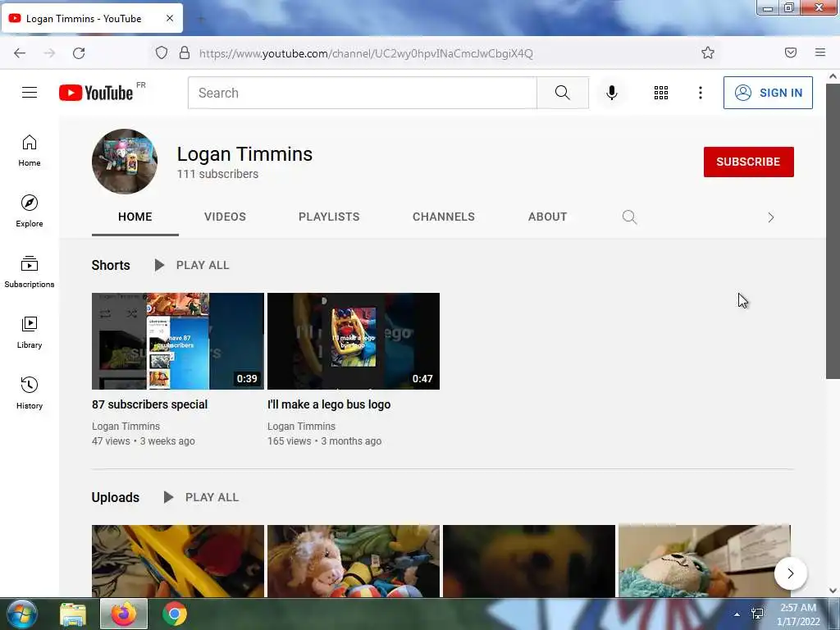Image resolution: width=840 pixels, height=630 pixels.
Task: Show next Uploads videos with arrow
Action: [x=791, y=573]
